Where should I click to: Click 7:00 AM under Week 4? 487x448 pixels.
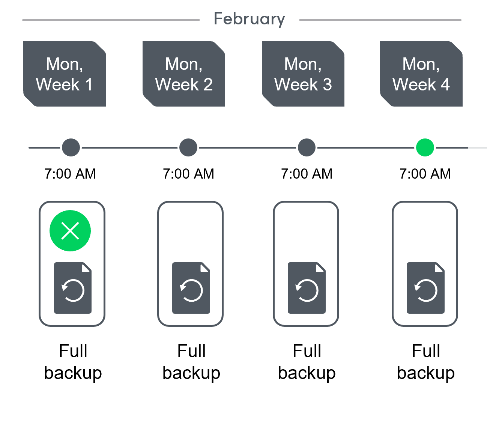pos(425,174)
